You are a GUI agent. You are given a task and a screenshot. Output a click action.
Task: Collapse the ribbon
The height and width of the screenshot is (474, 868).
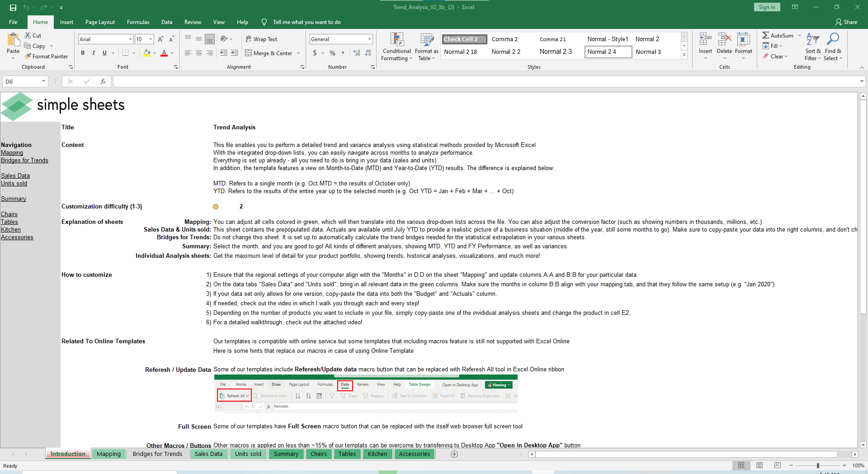click(x=862, y=67)
